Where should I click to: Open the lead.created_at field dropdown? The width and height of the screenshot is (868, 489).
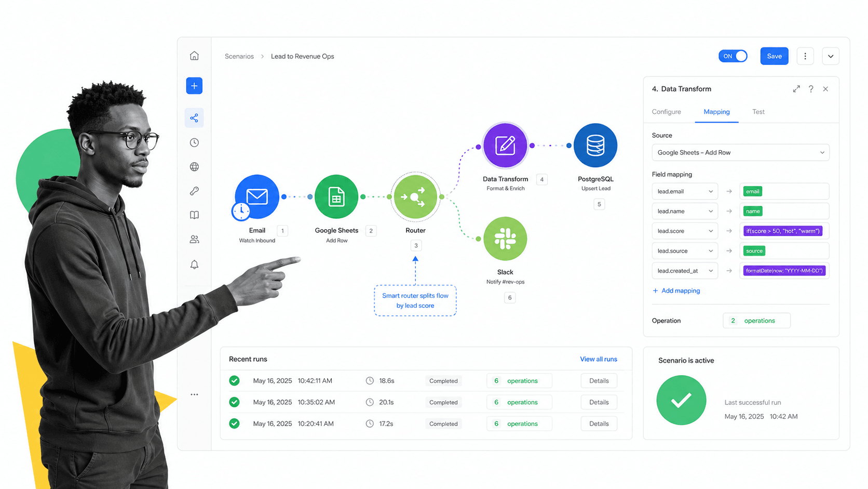coord(685,271)
